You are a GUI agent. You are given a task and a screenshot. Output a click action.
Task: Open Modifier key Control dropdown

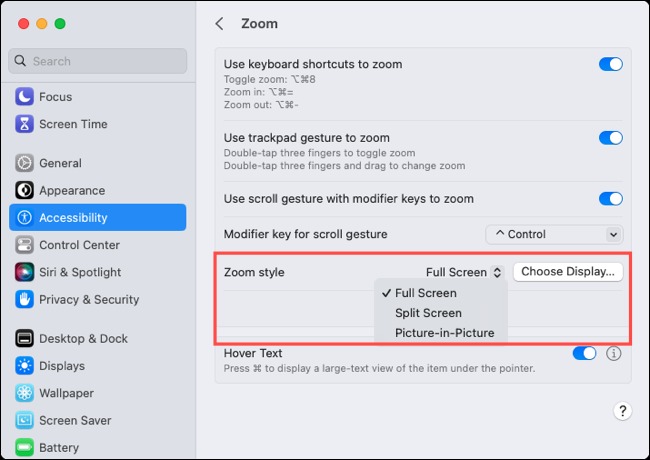click(554, 235)
